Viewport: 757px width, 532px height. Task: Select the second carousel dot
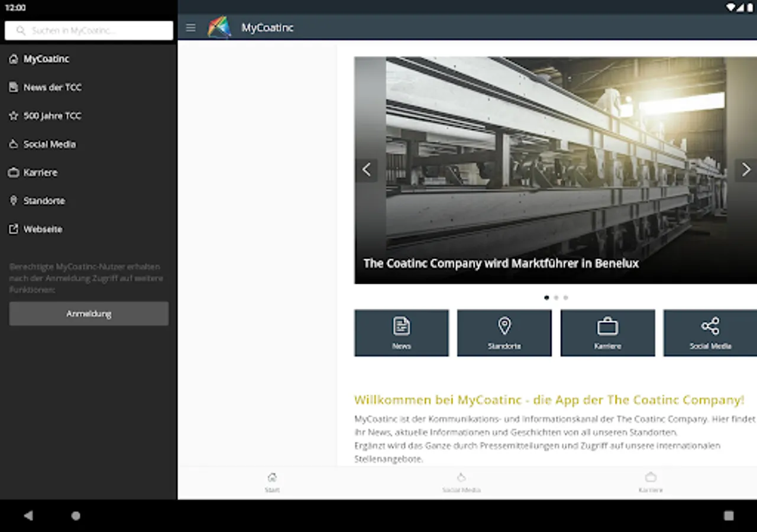556,298
